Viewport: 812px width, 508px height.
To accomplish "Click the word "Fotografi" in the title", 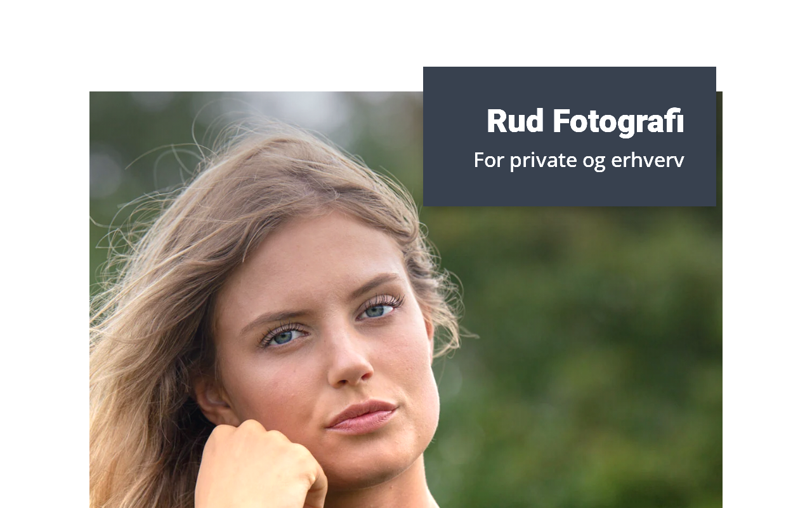I will [619, 121].
